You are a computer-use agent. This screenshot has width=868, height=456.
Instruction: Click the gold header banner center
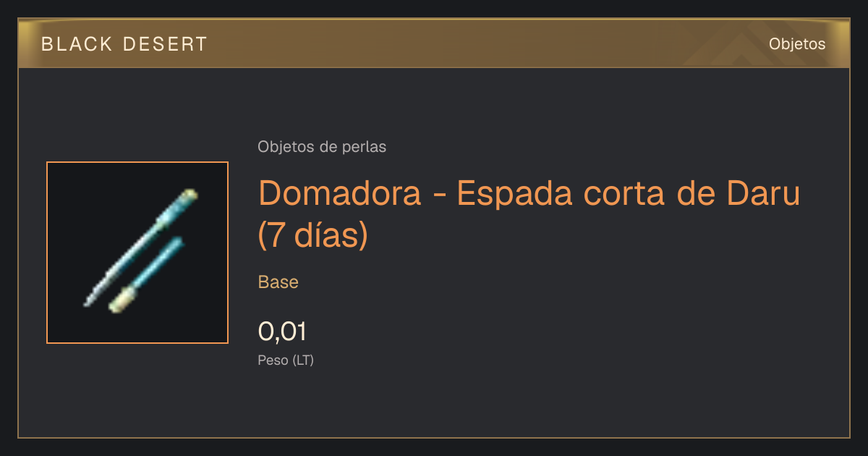click(x=434, y=43)
